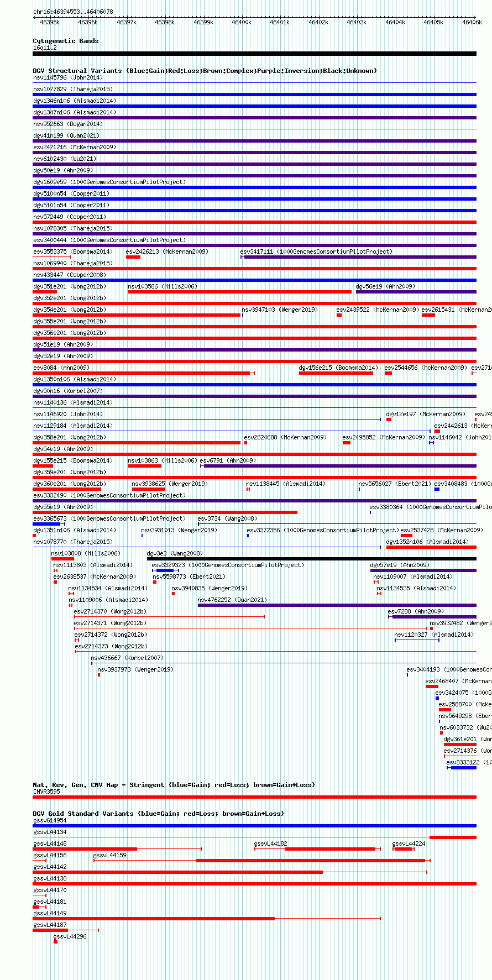The height and width of the screenshot is (980, 492).
Task: Click gssvL44182 label
Action: click(271, 843)
